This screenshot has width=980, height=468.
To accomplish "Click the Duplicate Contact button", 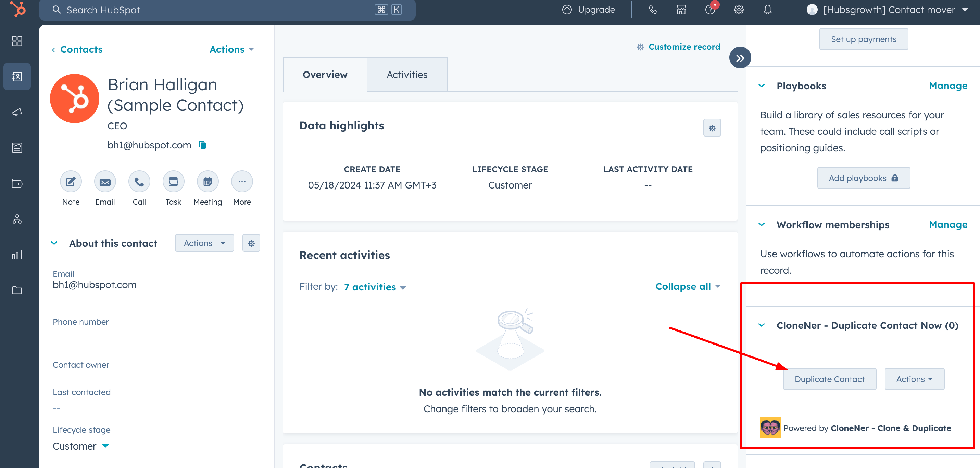I will [829, 379].
